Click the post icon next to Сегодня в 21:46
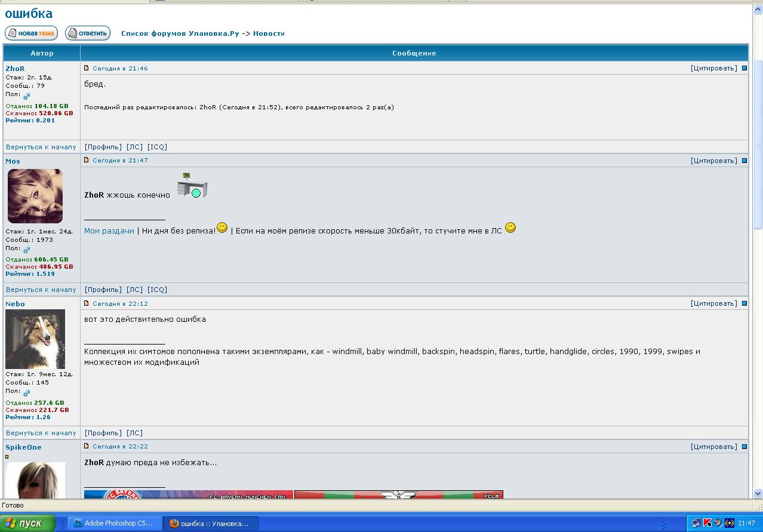The height and width of the screenshot is (532, 763). (86, 68)
